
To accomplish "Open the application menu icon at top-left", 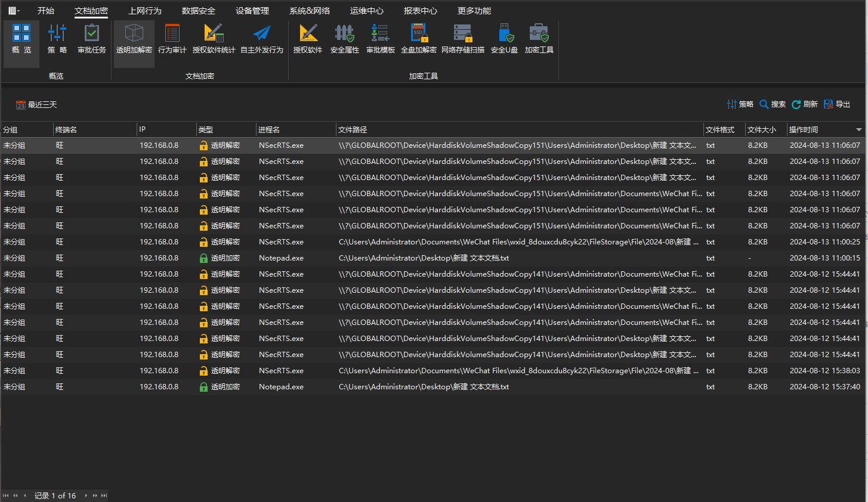I will [13, 11].
